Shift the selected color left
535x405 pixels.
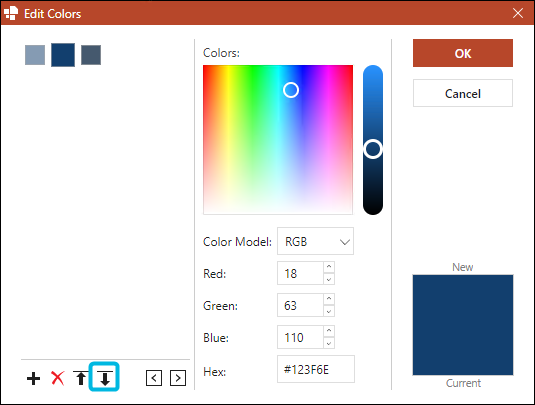click(x=154, y=378)
